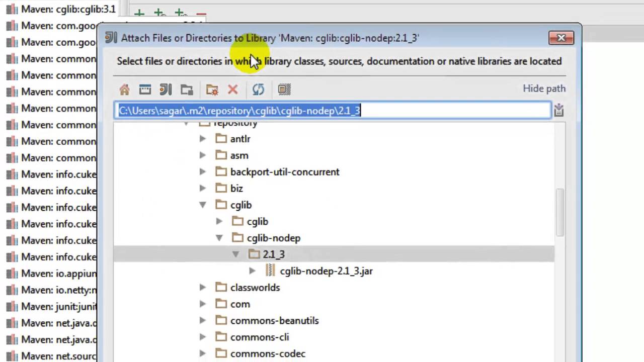
Task: Open the project directory shortcut icon
Action: click(x=166, y=89)
